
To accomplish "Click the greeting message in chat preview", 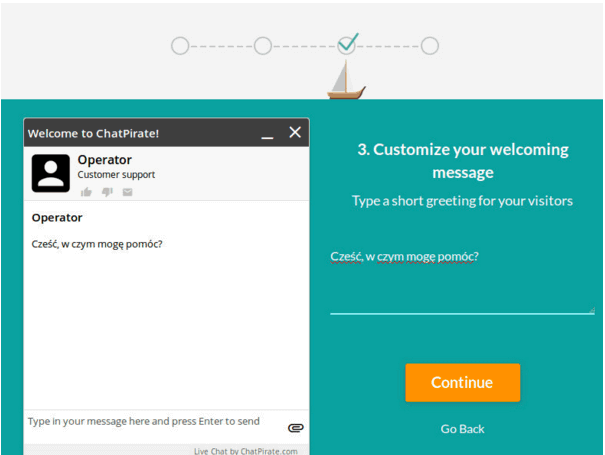I will tap(97, 244).
